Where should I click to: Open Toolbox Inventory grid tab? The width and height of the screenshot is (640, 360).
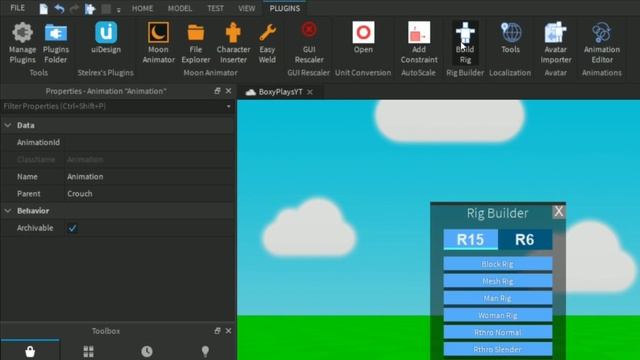[89, 351]
